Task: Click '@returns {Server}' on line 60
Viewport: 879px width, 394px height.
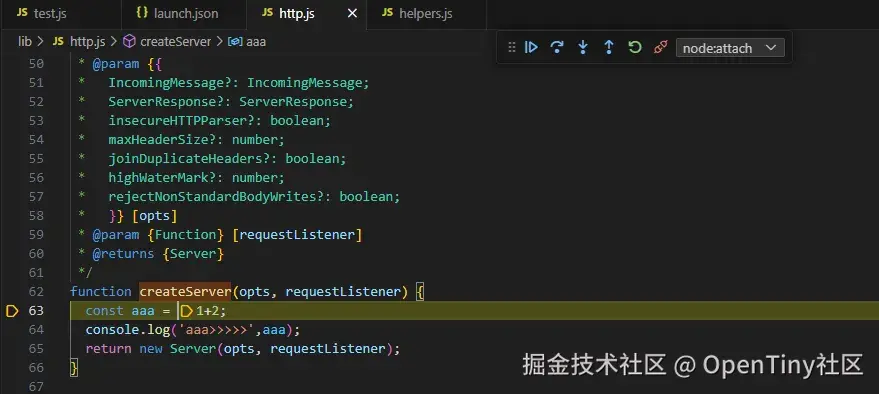Action: [158, 254]
